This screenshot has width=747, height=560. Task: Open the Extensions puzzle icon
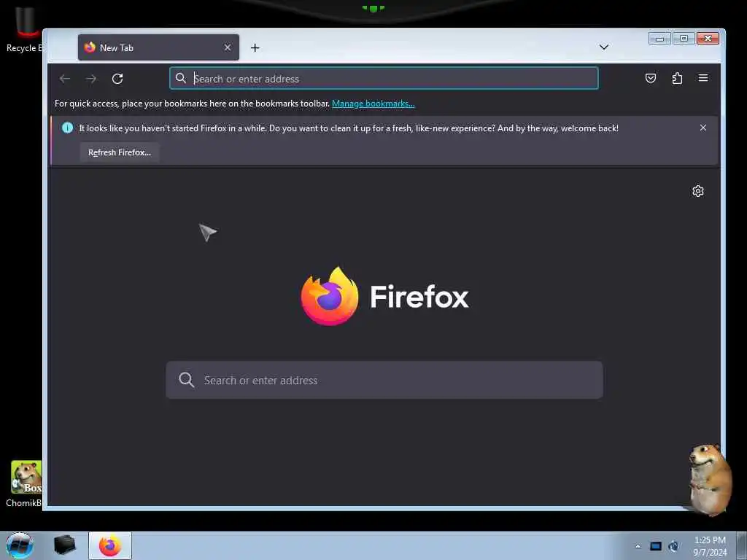point(677,78)
